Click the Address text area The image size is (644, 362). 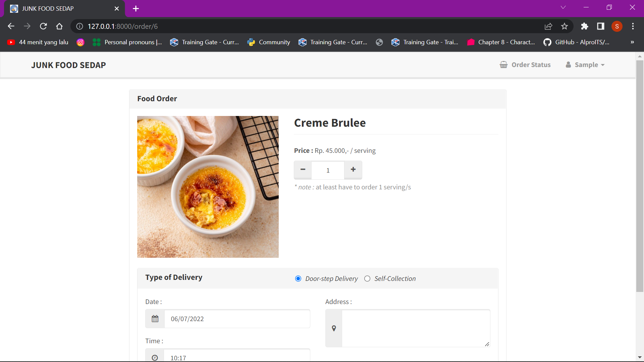click(x=416, y=328)
